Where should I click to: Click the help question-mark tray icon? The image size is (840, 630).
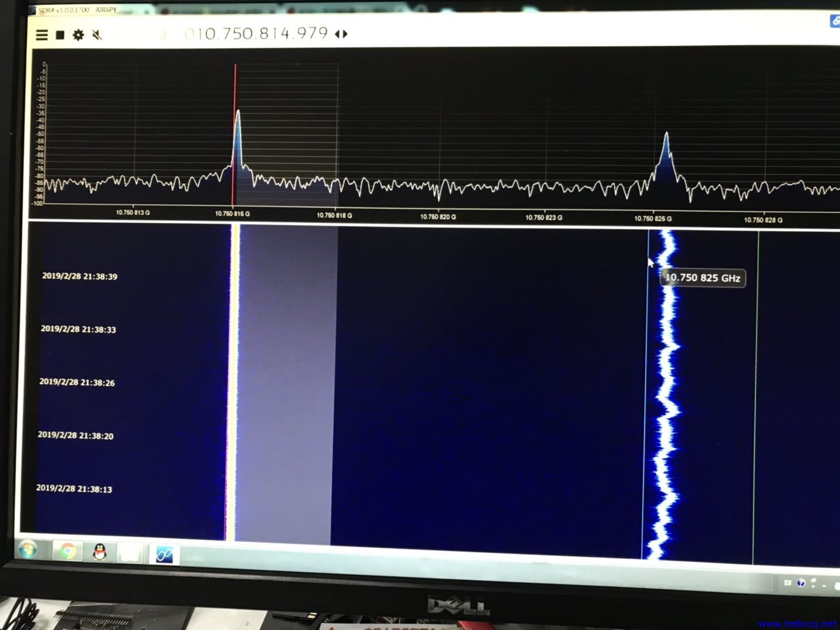pyautogui.click(x=801, y=583)
